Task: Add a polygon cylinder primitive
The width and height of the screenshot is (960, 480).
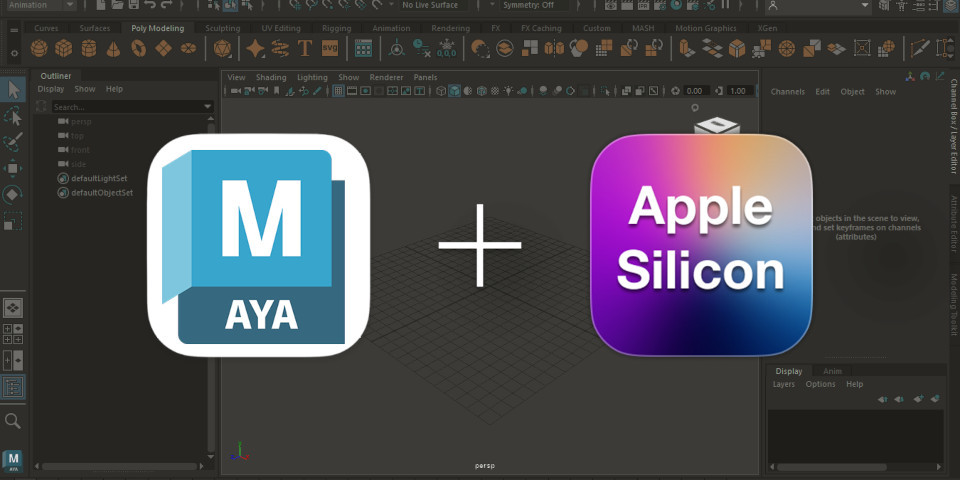Action: pos(89,48)
